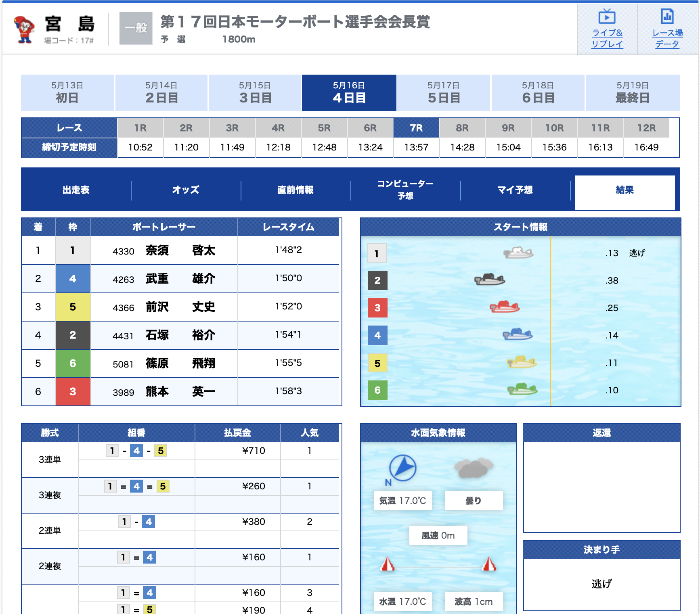Open the race venue data icon
700x614 pixels.
[667, 17]
